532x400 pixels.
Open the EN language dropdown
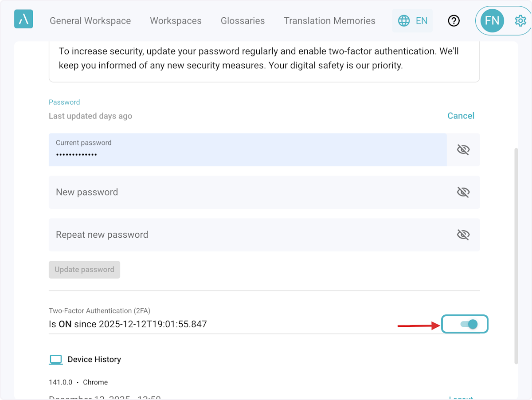[x=421, y=20]
